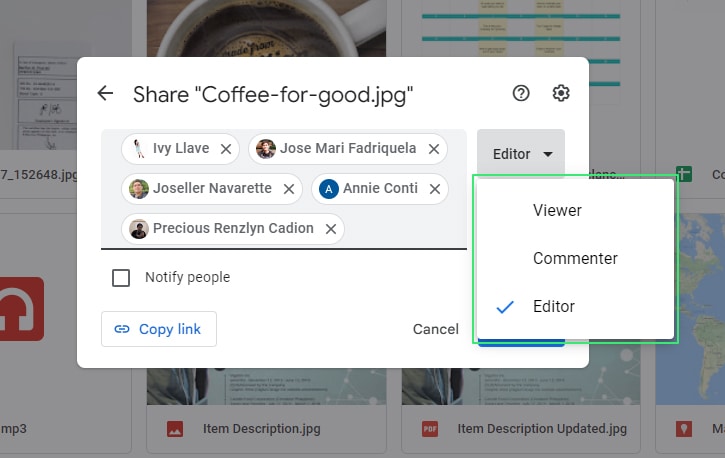
Task: Collapse the Editor role dropdown
Action: coord(521,154)
